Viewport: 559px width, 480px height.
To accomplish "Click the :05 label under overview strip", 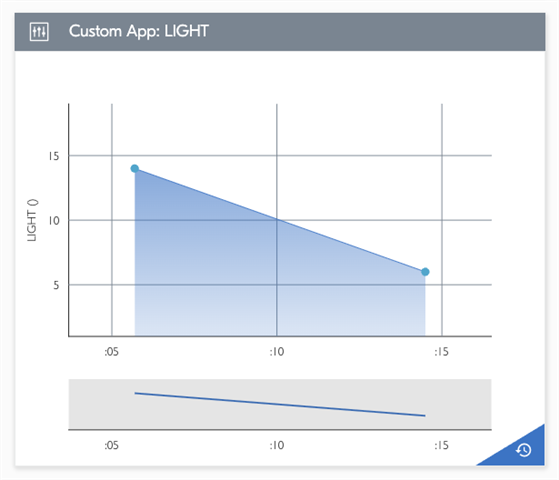I will [112, 445].
